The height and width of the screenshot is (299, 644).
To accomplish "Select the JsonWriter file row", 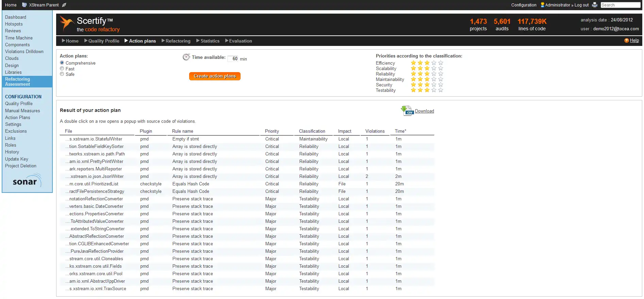I will 247,177.
